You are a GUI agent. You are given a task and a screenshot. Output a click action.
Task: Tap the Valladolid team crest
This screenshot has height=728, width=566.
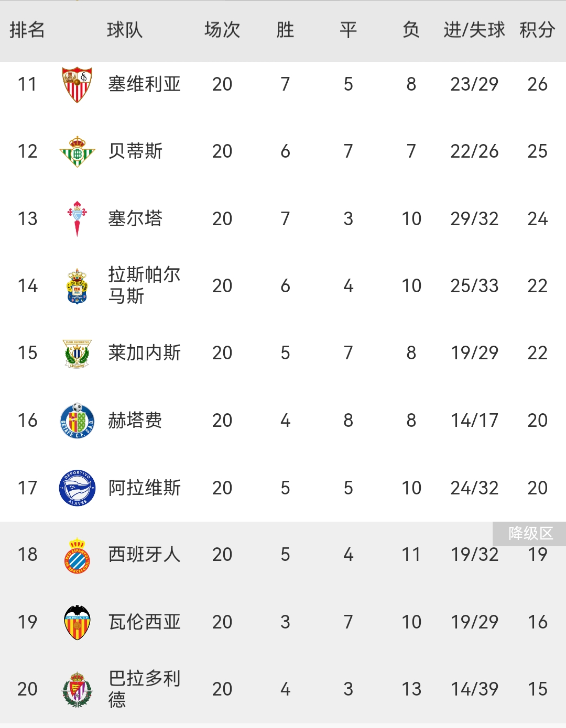point(77,689)
